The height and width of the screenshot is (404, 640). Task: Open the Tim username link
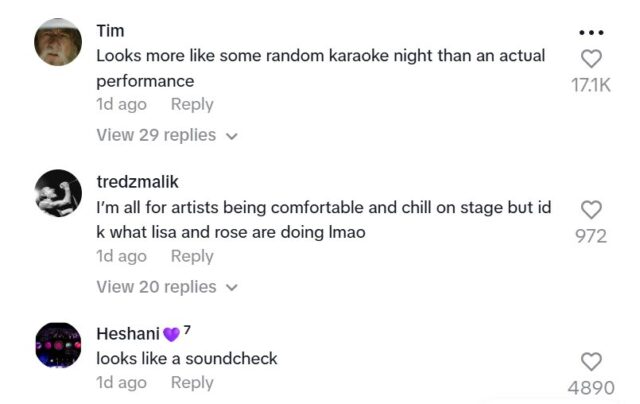tap(110, 31)
